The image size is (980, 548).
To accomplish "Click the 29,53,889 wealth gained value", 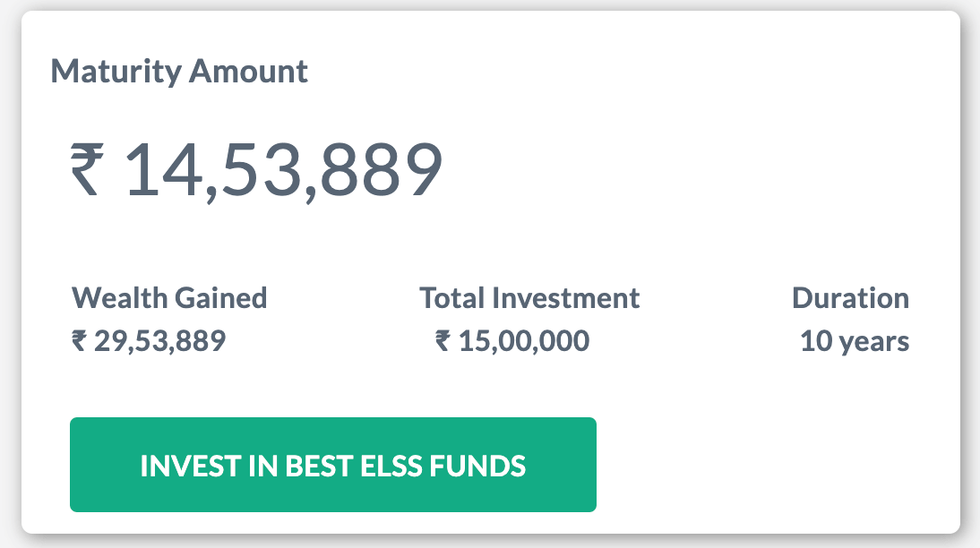I will (160, 341).
